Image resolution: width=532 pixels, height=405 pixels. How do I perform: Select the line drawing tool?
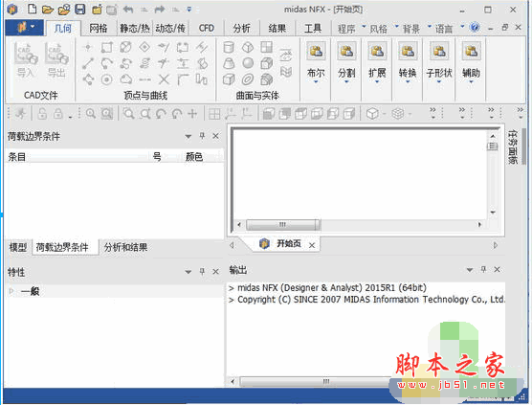point(88,63)
